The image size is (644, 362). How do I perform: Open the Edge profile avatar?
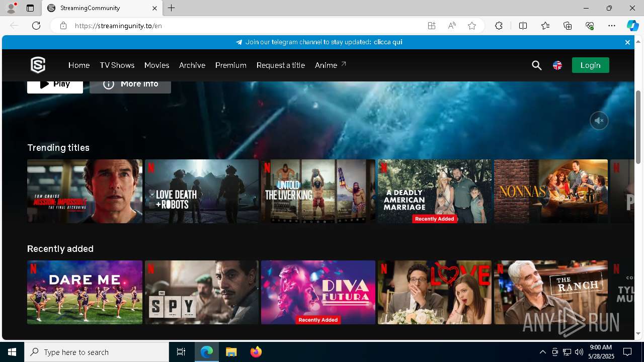[11, 8]
